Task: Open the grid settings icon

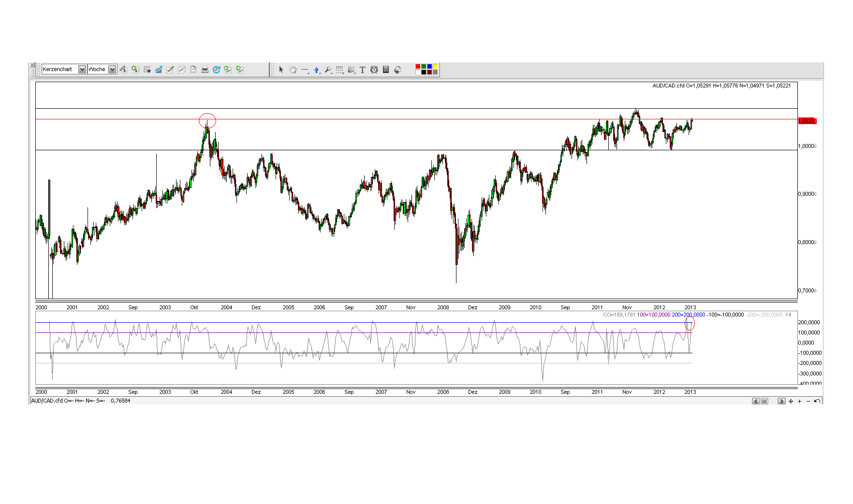Action: [147, 70]
